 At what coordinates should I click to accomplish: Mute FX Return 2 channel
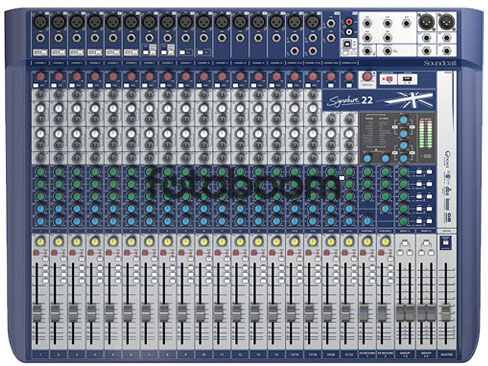(x=381, y=253)
